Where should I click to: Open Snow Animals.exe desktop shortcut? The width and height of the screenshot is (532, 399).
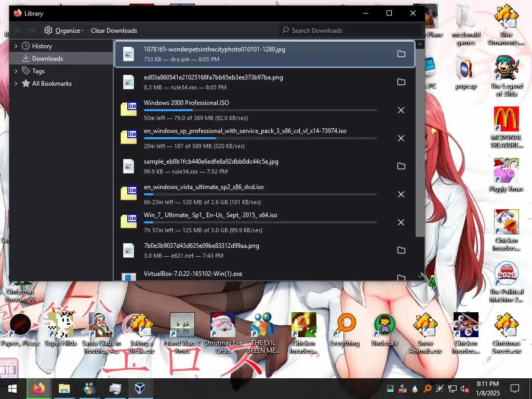coord(425,333)
